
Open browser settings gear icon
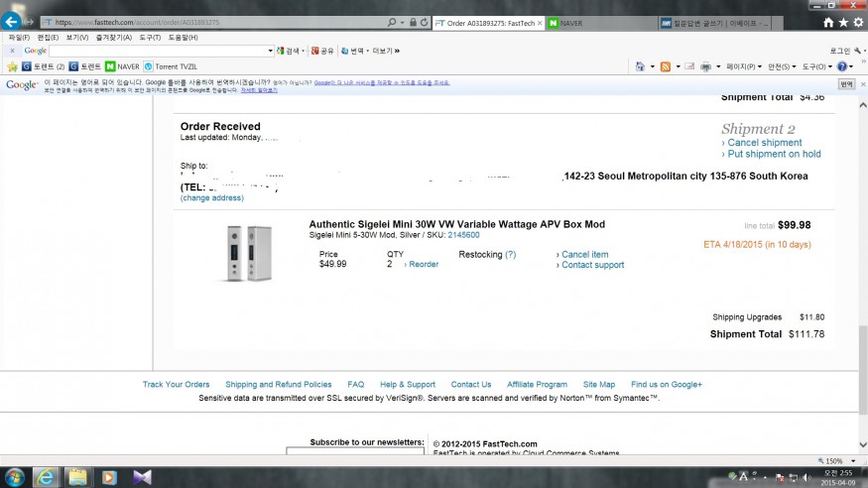pos(858,22)
